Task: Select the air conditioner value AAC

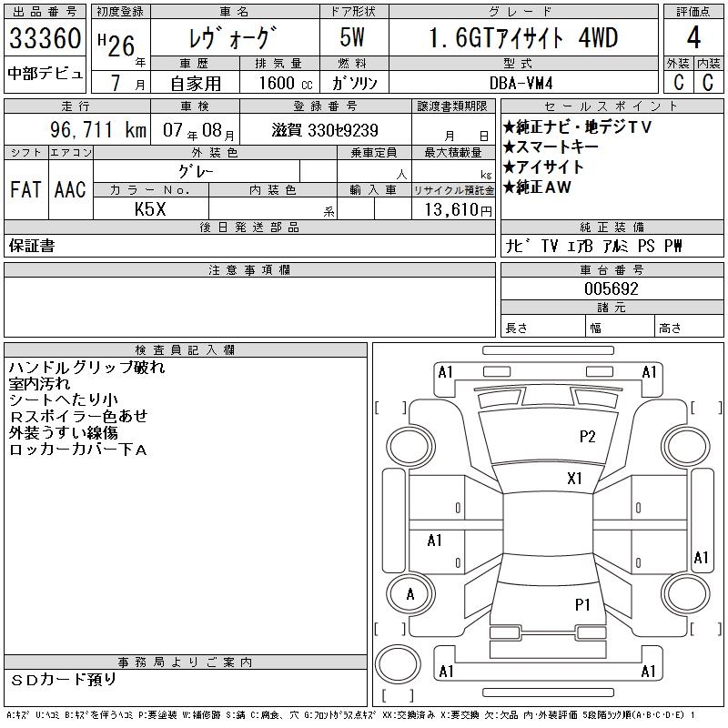Action: (70, 189)
